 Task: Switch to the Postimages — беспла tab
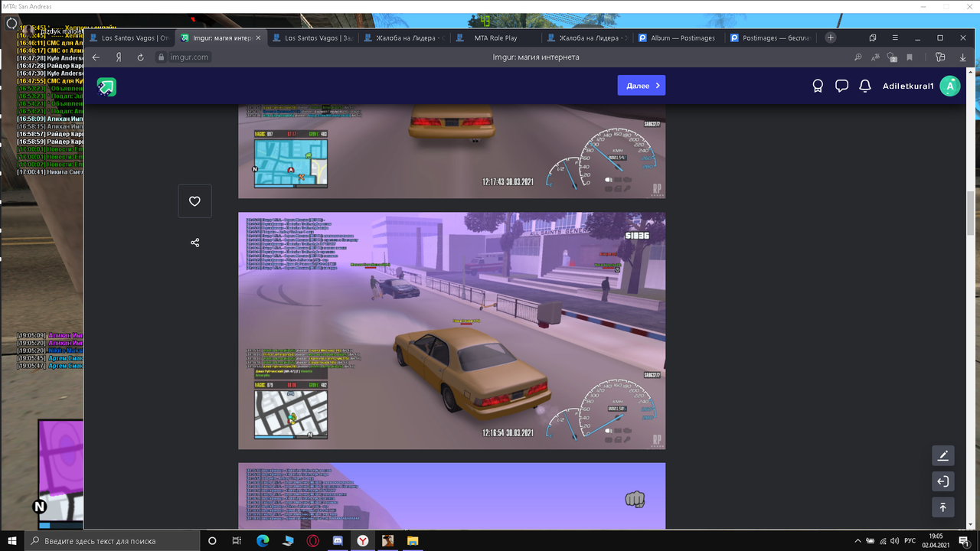click(769, 37)
